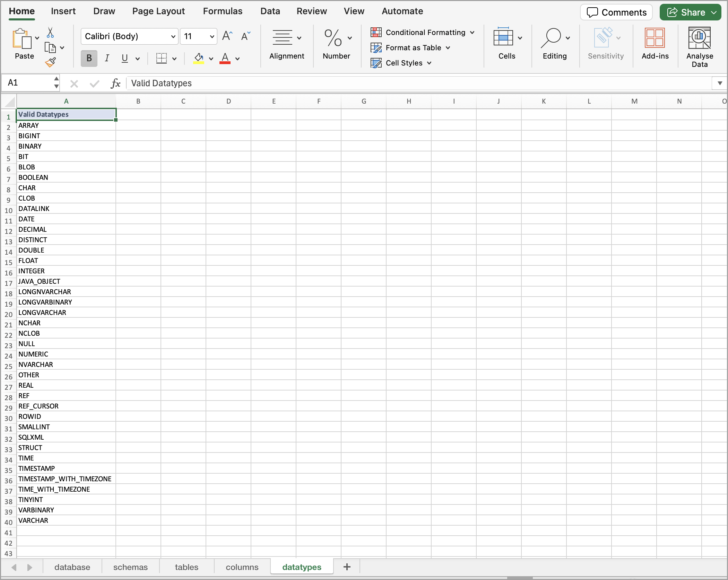Switch to the columns sheet tab
The image size is (728, 580).
click(x=242, y=567)
